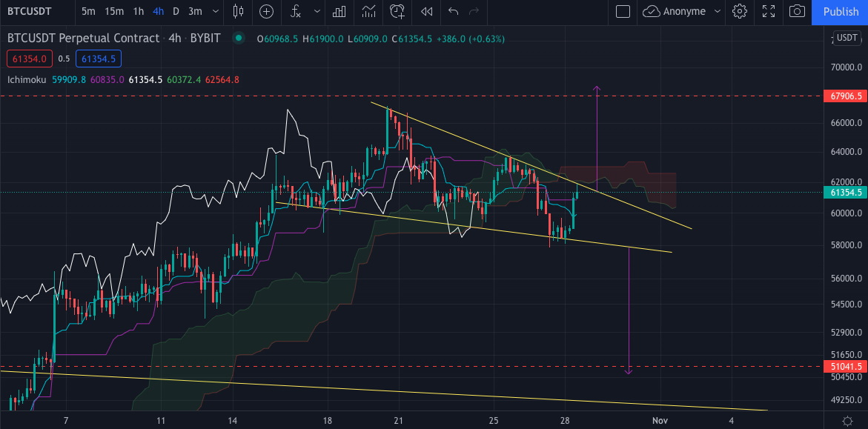This screenshot has height=429, width=868.
Task: Open chart settings gear
Action: coord(739,11)
